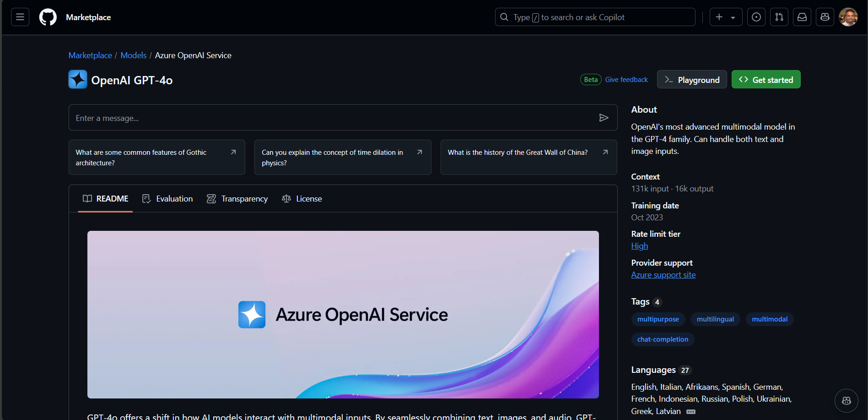
Task: Click the green Get started button
Action: (x=766, y=80)
